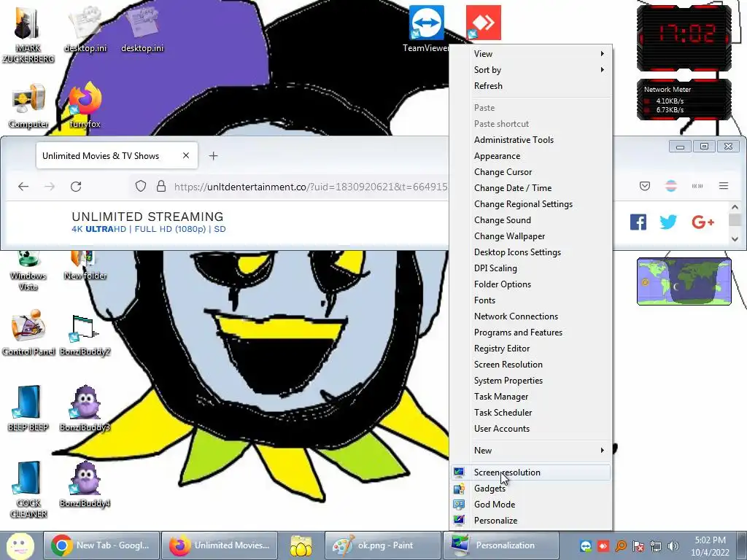Image resolution: width=747 pixels, height=560 pixels.
Task: Open Gadgets from the context menu
Action: [531, 489]
